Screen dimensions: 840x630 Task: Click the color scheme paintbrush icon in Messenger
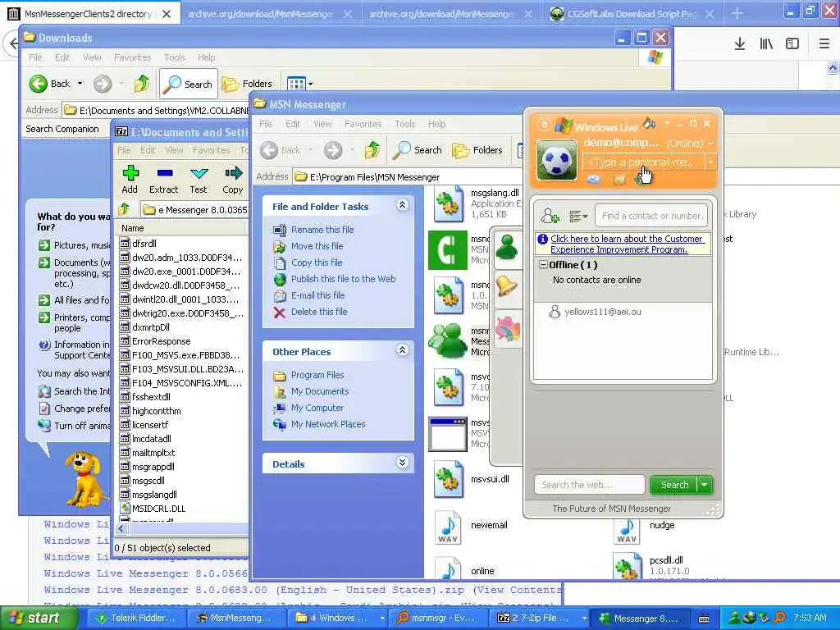point(650,124)
